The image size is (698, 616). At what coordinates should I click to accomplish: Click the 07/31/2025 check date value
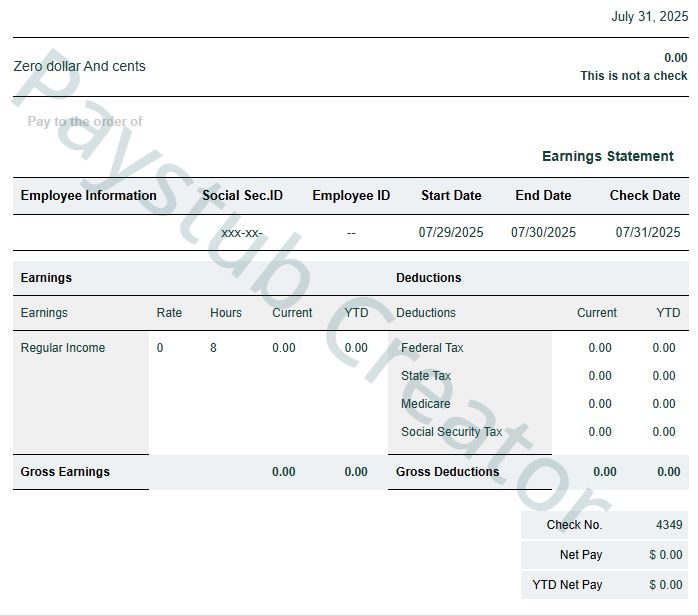(647, 232)
